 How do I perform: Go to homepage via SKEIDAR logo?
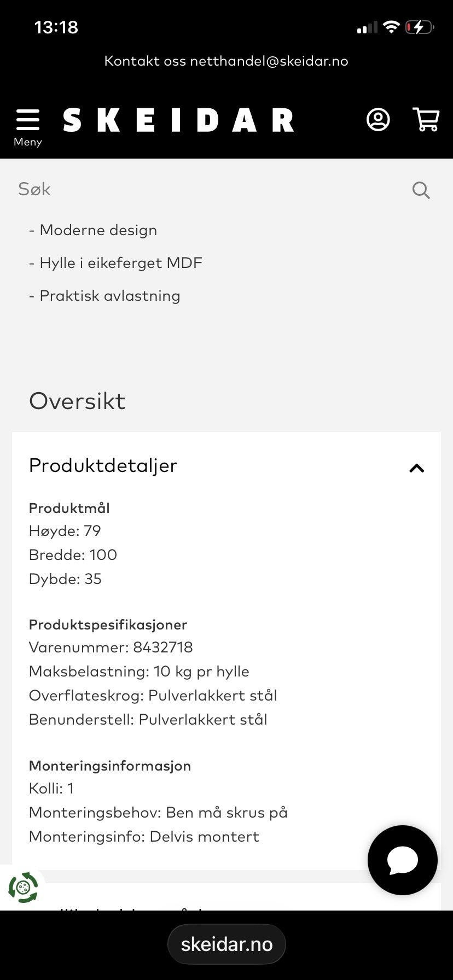178,120
